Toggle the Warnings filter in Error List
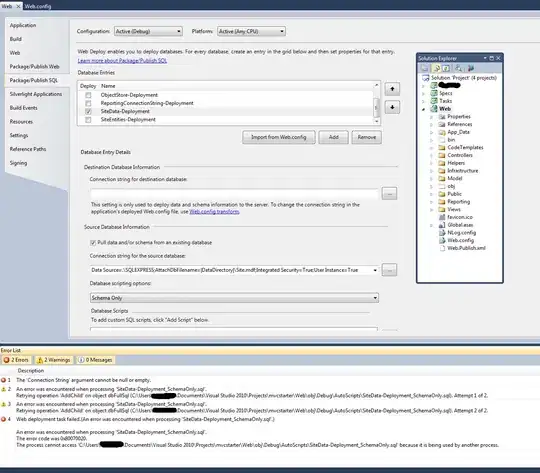Screen dimensions: 540x473 coord(54,360)
